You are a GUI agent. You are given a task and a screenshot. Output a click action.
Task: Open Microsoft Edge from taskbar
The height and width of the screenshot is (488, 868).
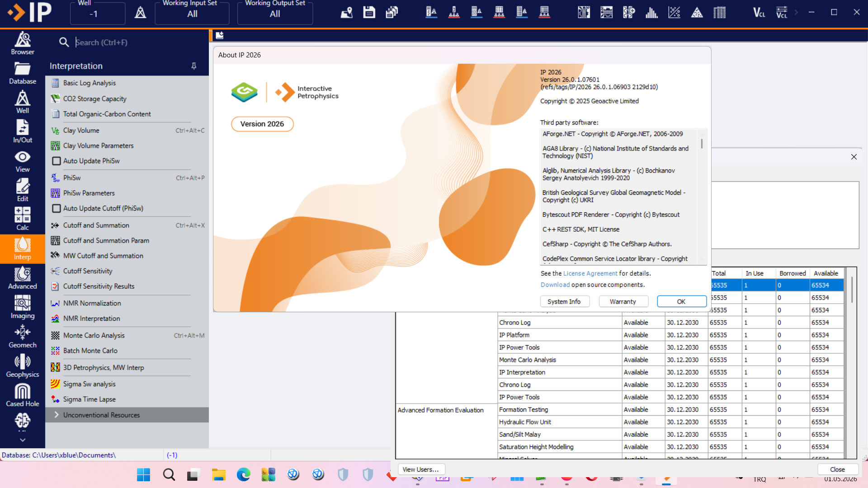pyautogui.click(x=243, y=474)
